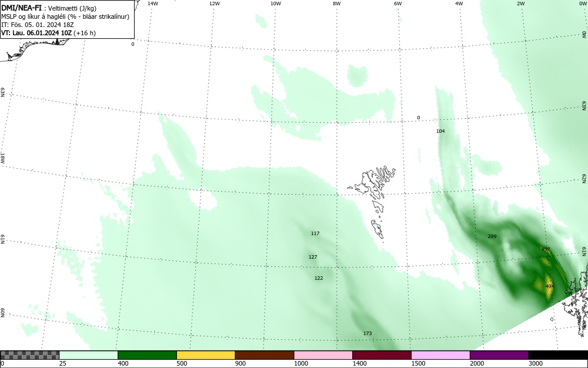Click the MSLP og líkur á hagléli line

pos(65,17)
